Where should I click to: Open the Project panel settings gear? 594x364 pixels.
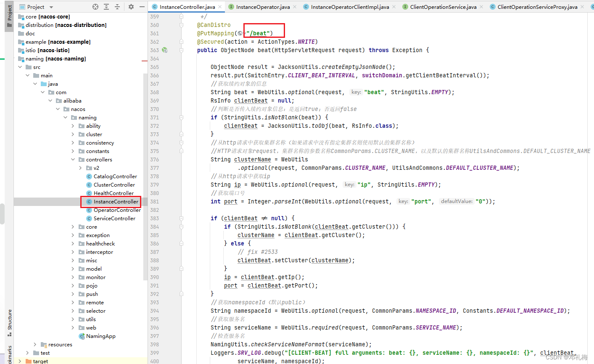[131, 7]
